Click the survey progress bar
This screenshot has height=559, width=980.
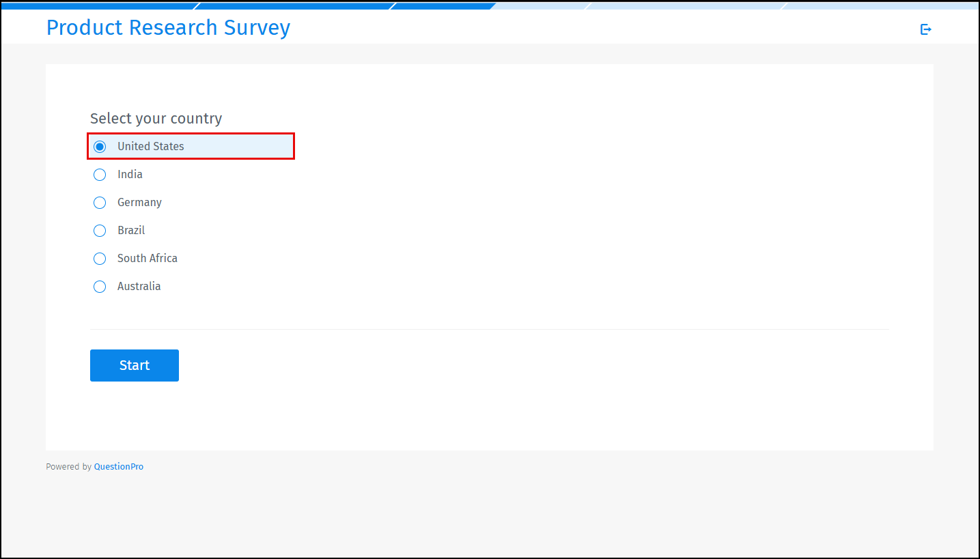pyautogui.click(x=478, y=5)
